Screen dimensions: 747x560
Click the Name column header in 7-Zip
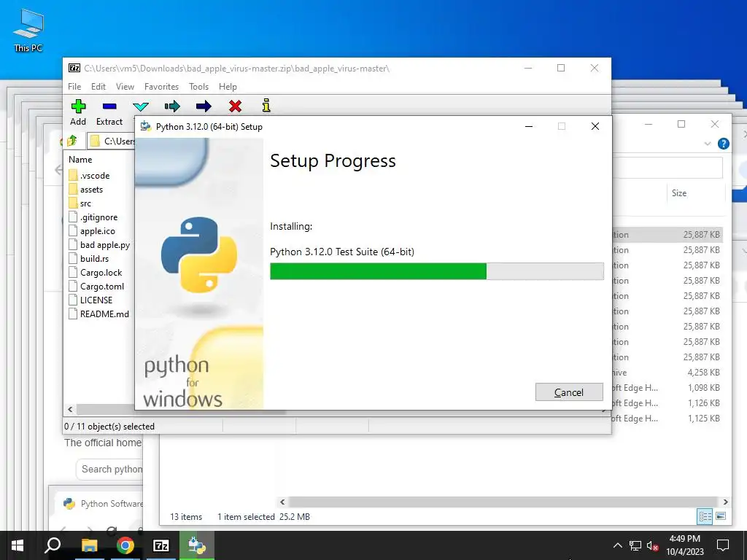[x=80, y=160]
